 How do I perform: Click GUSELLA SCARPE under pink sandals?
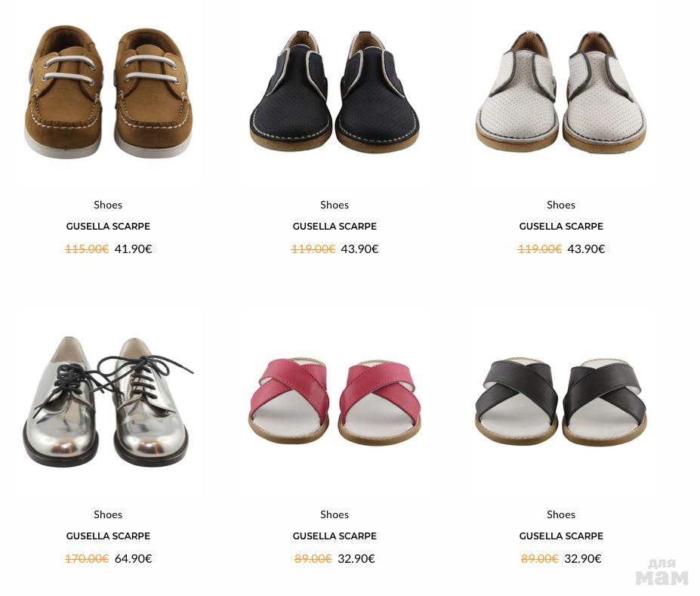point(335,536)
